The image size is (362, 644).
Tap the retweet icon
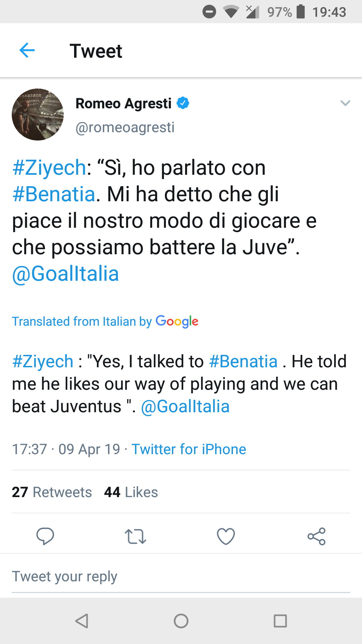135,536
